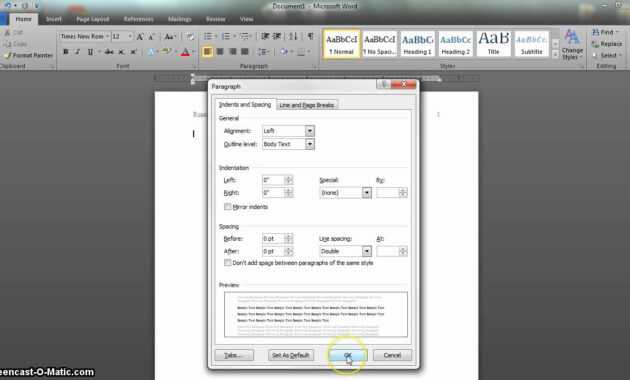
Task: Select Justify alignment in the ribbon
Action: point(245,52)
